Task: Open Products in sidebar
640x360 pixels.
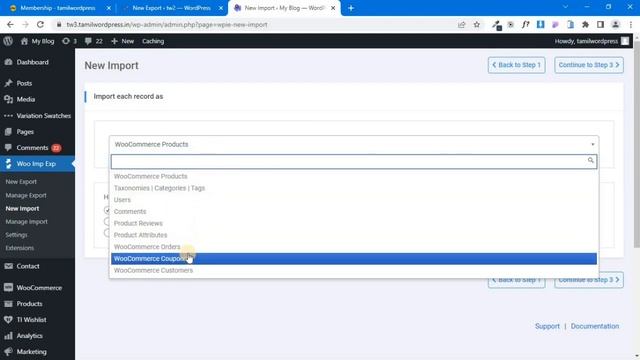Action: 29,304
